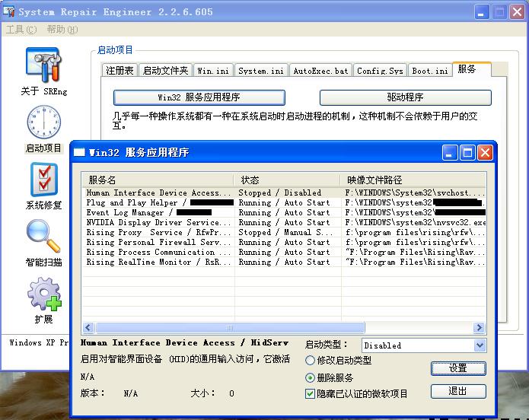
Task: Click the System Repair Engineer title bar icon
Action: [9, 11]
